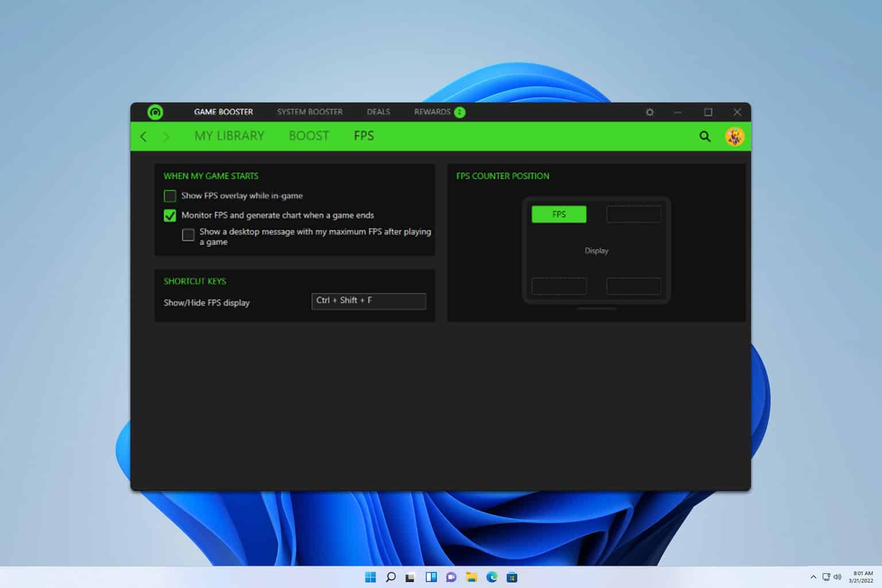Maximize the Razer Cortex window
Screen dimensions: 882x588
(708, 112)
